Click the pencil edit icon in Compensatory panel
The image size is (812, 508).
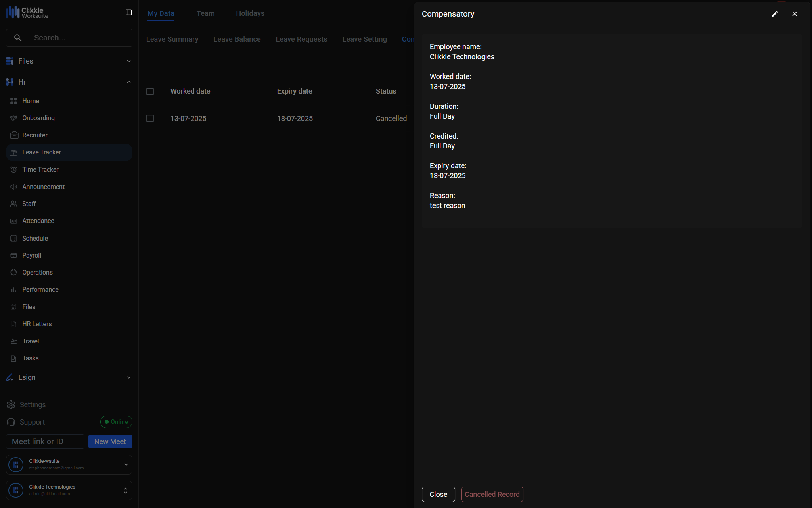click(x=774, y=14)
